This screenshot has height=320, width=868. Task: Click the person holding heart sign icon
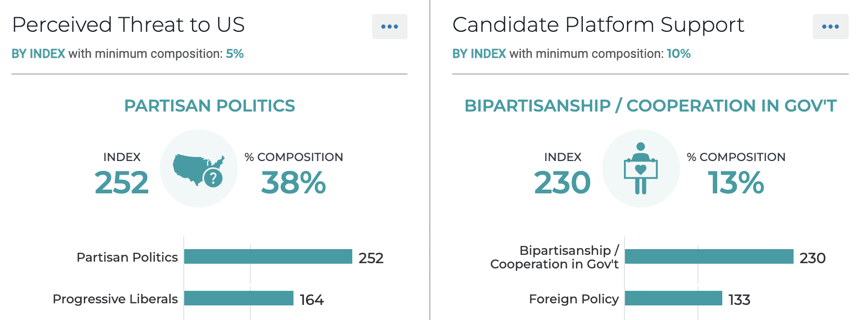click(x=641, y=169)
